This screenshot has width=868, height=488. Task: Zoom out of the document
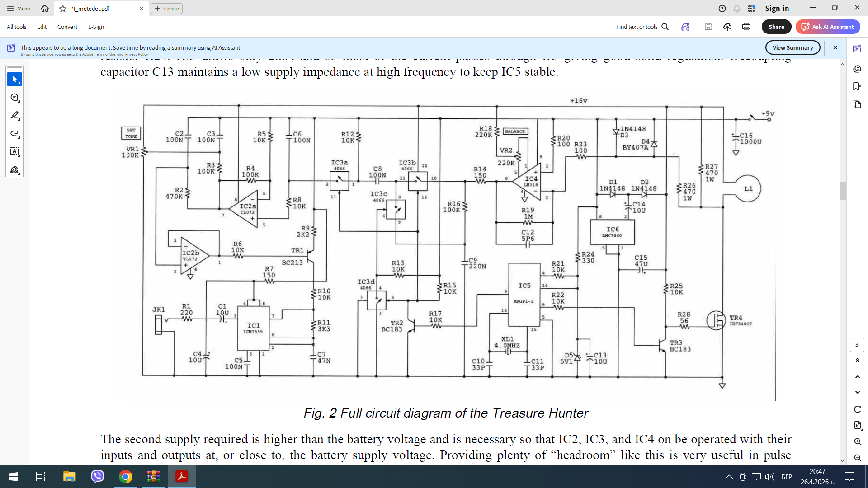click(x=857, y=458)
